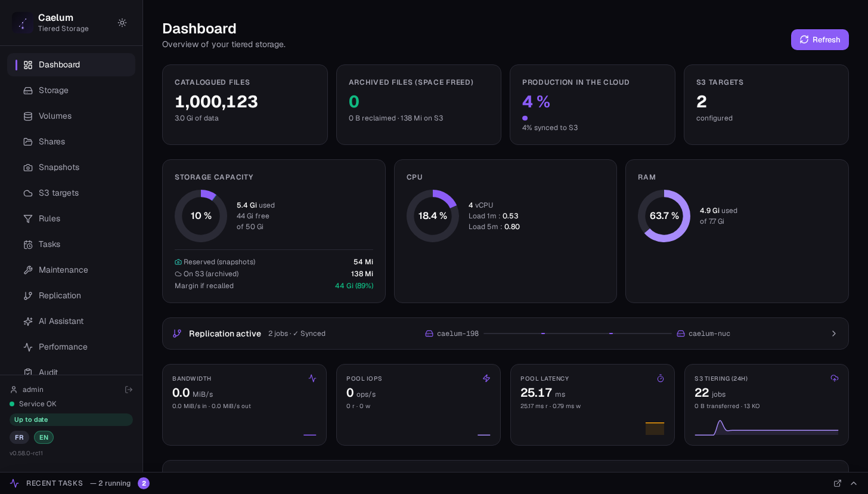Click the Snapshots camera icon in the sidebar
This screenshot has width=868, height=494.
click(x=28, y=167)
